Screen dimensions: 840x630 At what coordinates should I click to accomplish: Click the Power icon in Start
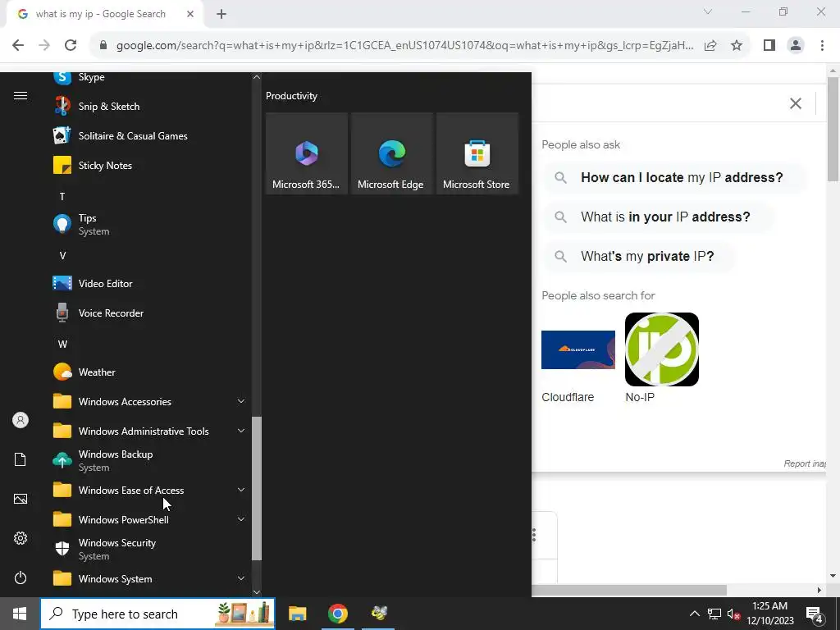21,577
